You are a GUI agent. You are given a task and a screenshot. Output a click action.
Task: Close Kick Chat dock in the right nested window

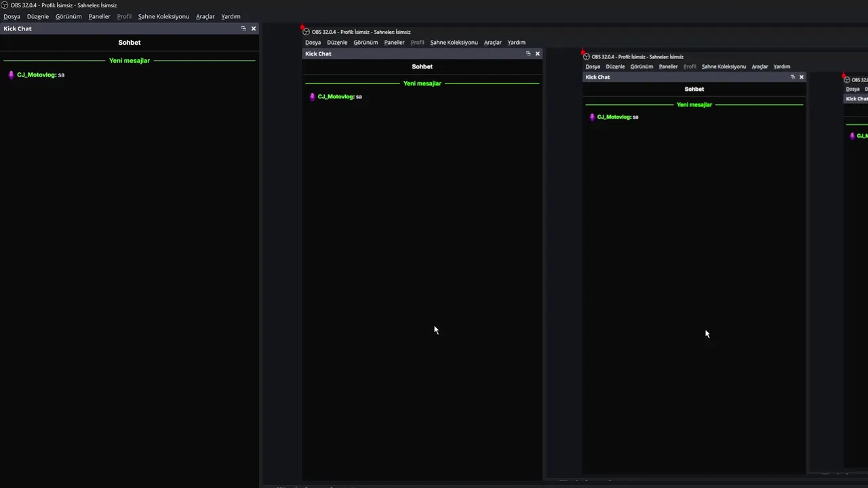point(802,77)
